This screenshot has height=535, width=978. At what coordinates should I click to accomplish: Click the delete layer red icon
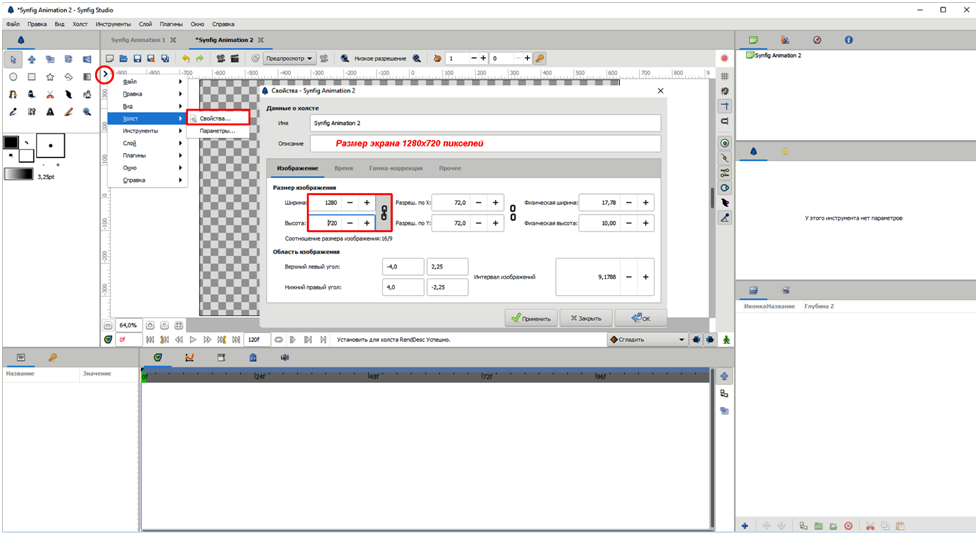(848, 526)
